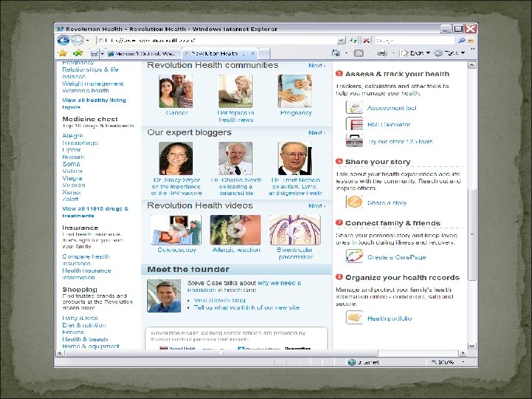Click View all 11610 drugs & treatments
The image size is (532, 399).
(x=95, y=212)
